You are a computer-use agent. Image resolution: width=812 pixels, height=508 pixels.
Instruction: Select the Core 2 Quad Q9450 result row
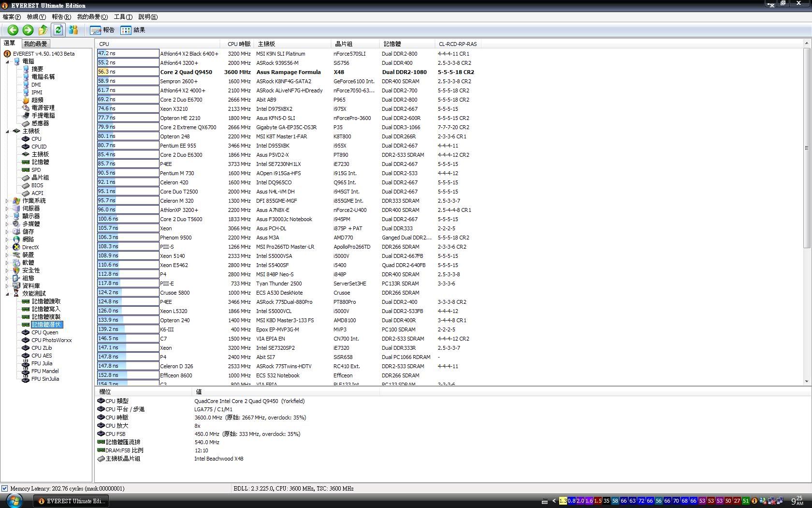(286, 72)
